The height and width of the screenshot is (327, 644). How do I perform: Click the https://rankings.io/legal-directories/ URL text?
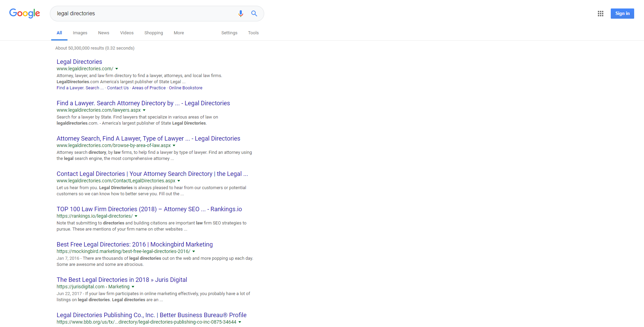click(x=95, y=216)
